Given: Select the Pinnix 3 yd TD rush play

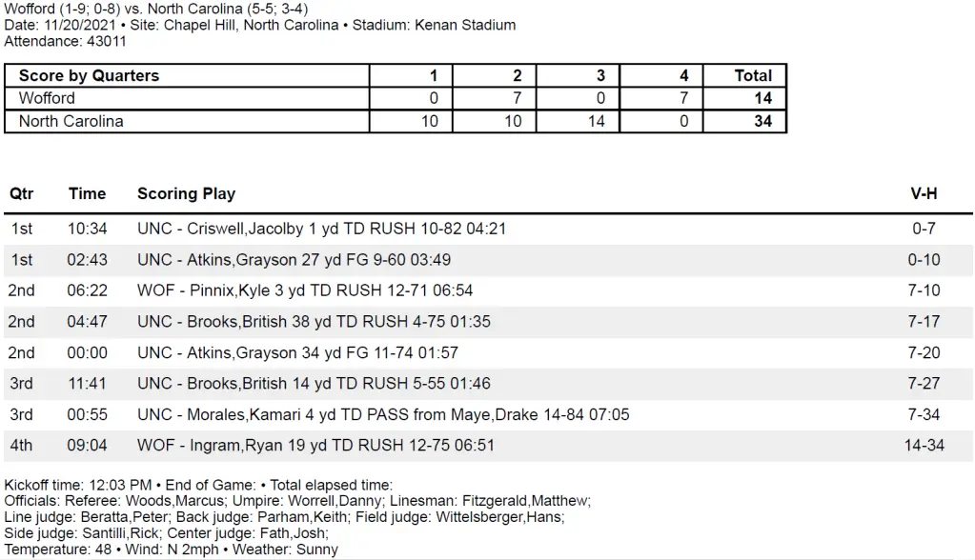Looking at the screenshot, I should [x=305, y=290].
